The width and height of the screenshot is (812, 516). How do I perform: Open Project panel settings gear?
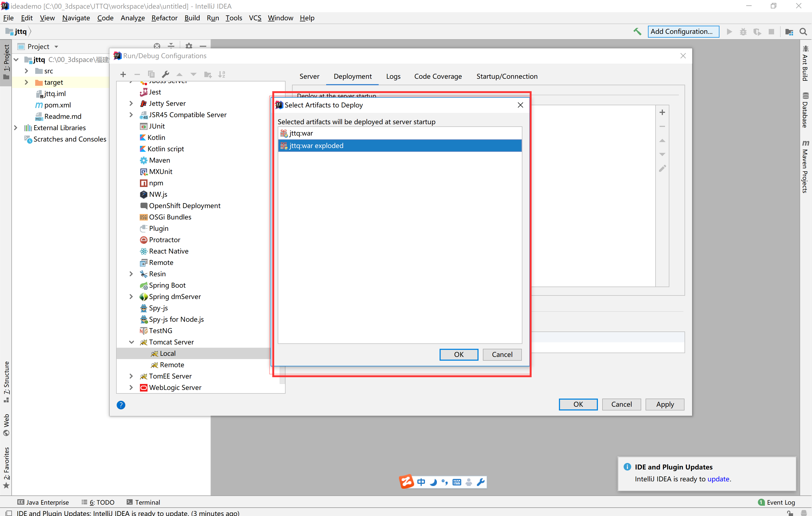pyautogui.click(x=189, y=46)
